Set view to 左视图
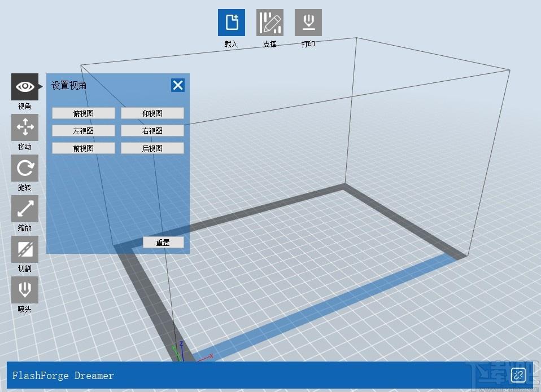 point(84,131)
